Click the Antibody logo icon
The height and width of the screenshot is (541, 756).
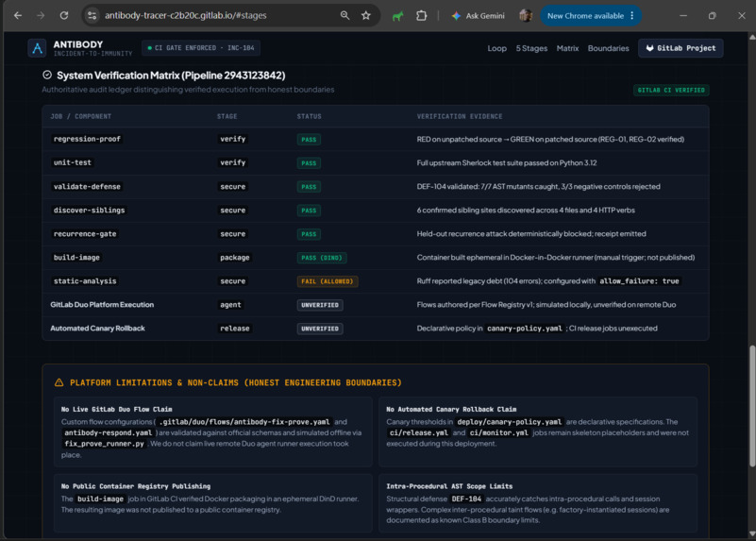pos(37,48)
